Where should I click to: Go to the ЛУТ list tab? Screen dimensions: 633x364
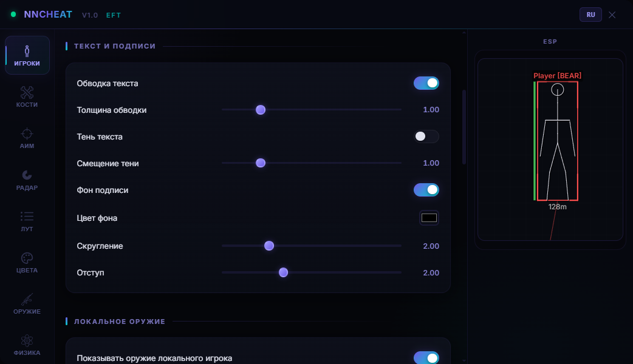(x=27, y=221)
